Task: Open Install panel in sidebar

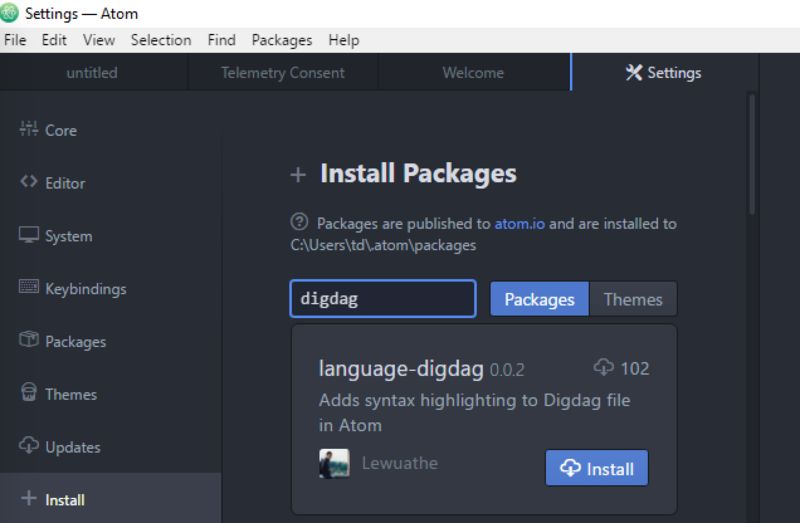Action: click(x=111, y=499)
